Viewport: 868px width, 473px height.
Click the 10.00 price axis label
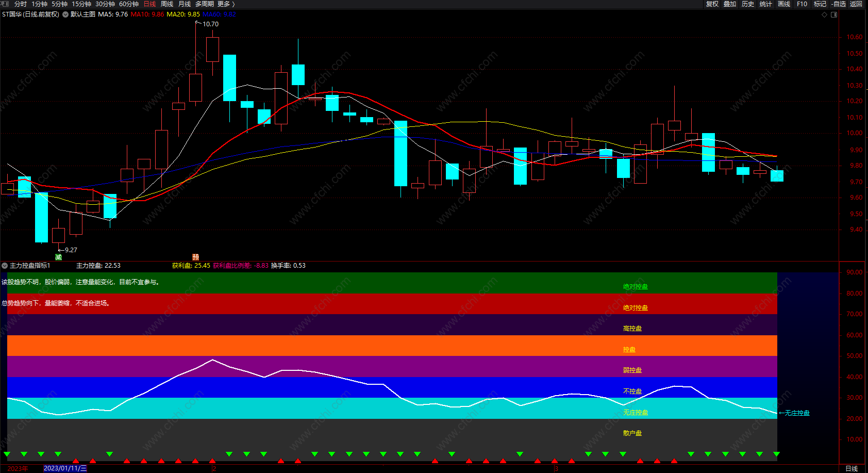coord(855,133)
